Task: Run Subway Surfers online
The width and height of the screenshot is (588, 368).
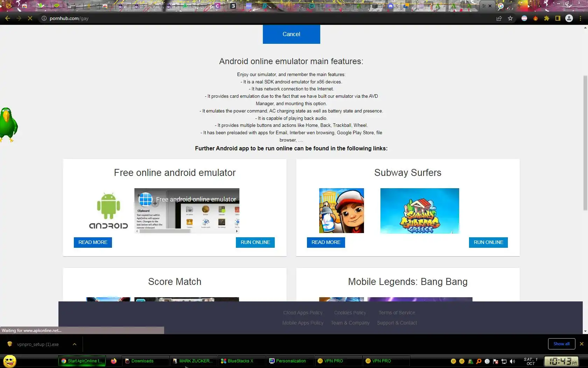Action: click(x=488, y=242)
